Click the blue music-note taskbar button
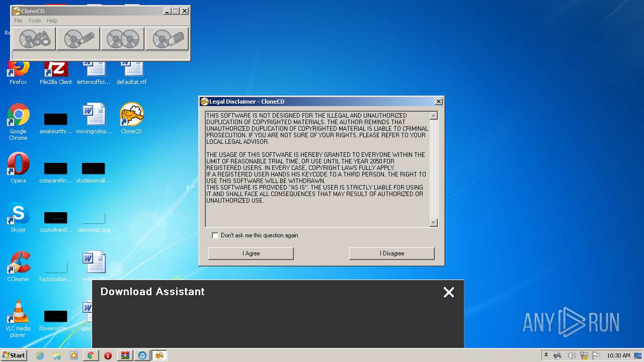This screenshot has height=362, width=644. (x=142, y=355)
